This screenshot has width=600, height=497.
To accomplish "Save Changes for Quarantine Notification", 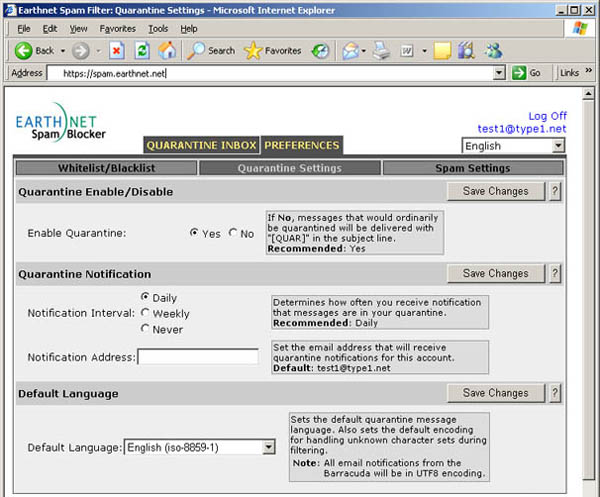I will pyautogui.click(x=496, y=274).
